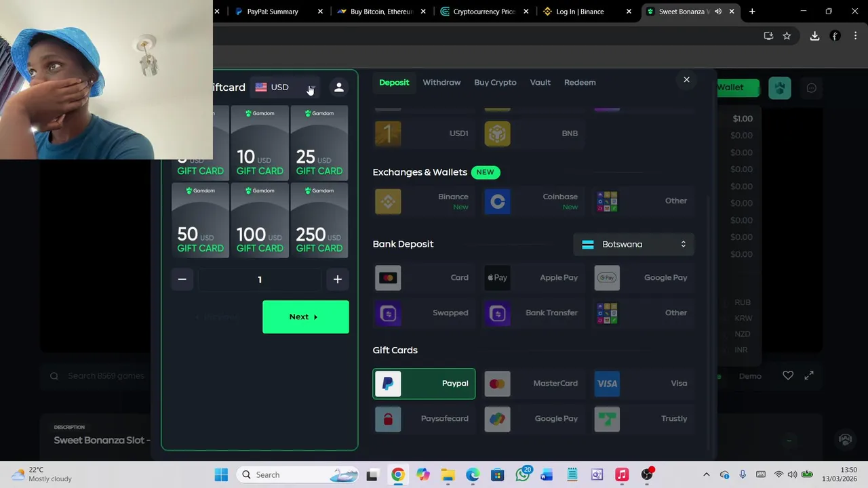
Task: Open browser downloads icon
Action: click(x=814, y=36)
